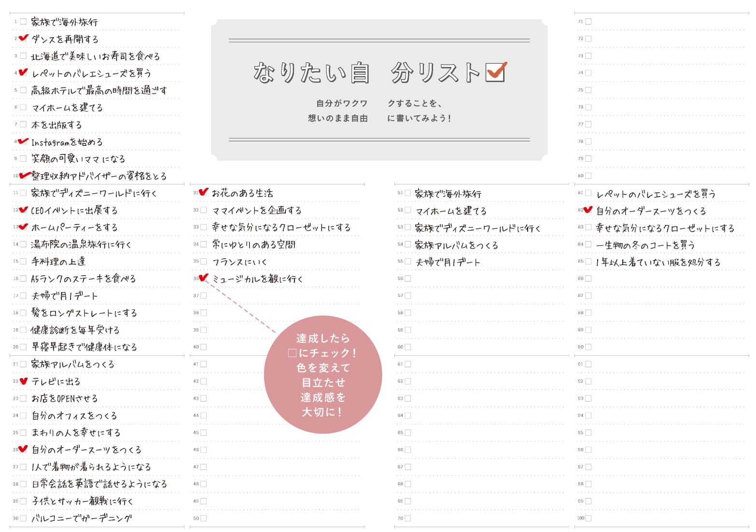This screenshot has width=756, height=532.
Task: Click the text 笑顔の可愛いママになる
Action: click(78, 159)
